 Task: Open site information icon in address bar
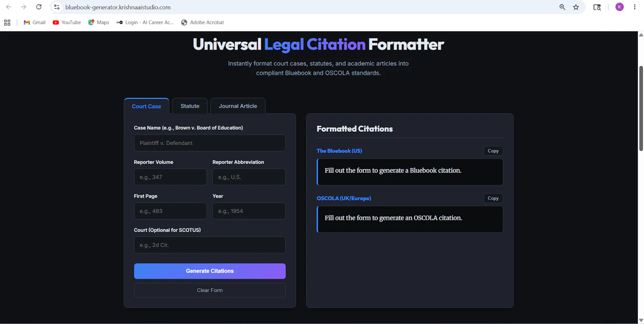click(57, 7)
